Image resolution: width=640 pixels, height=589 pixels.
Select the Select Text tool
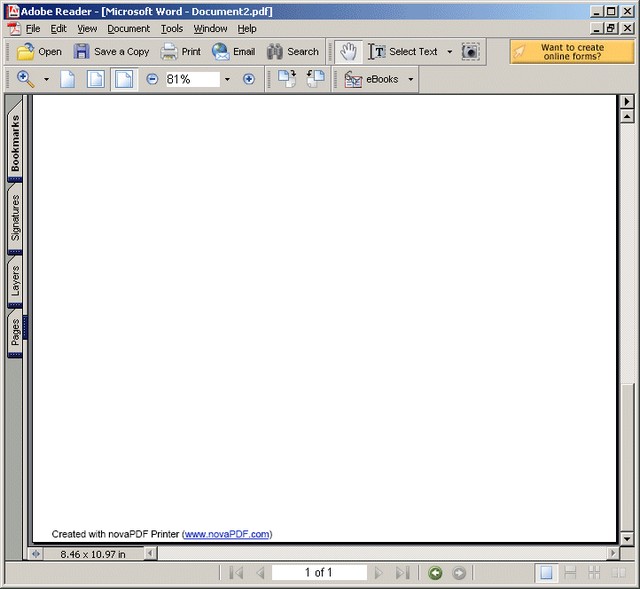[402, 52]
